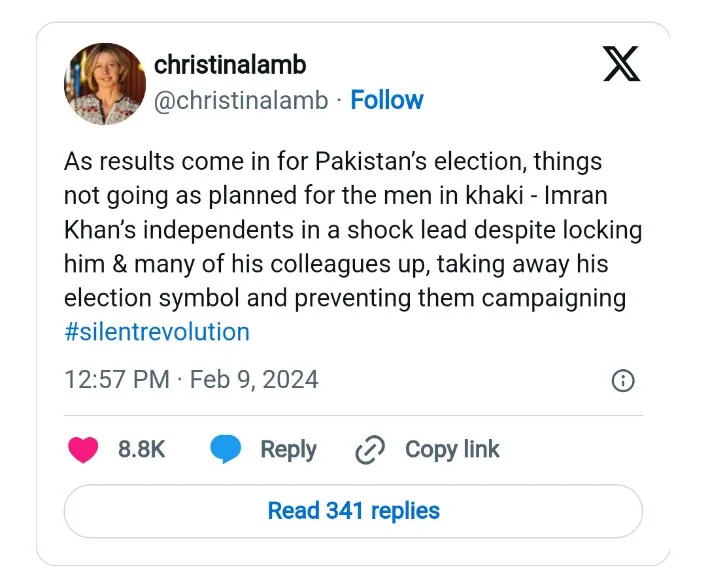
Task: Click the 12:57 PM time link
Action: tap(117, 380)
